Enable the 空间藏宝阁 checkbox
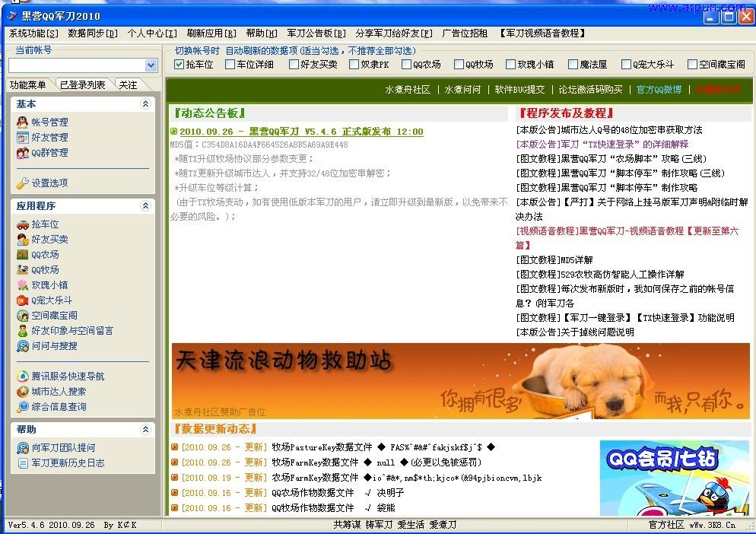The width and height of the screenshot is (756, 534). [x=692, y=64]
